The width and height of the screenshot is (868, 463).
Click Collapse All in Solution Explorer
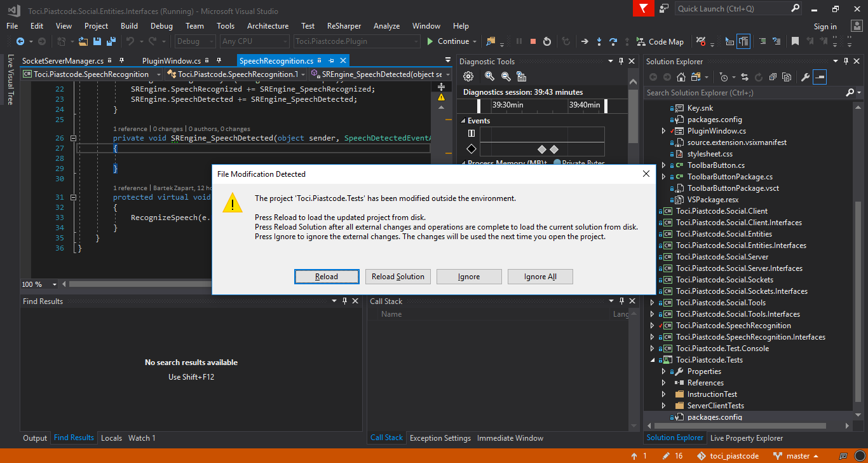coord(773,77)
